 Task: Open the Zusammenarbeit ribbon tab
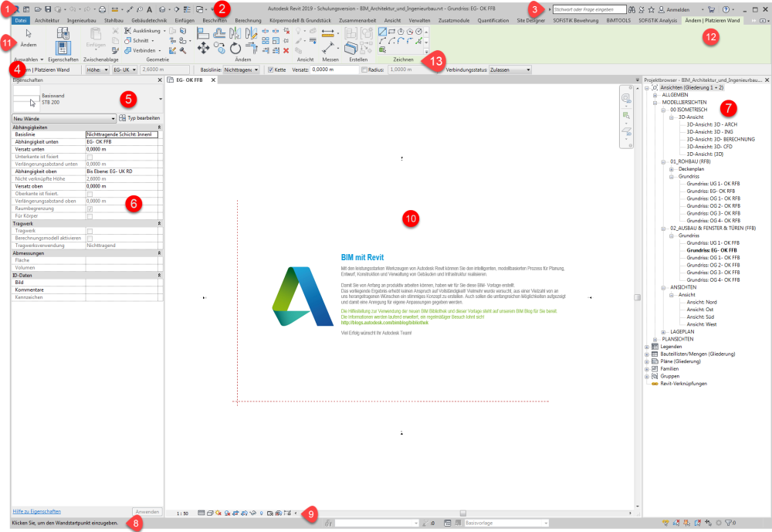357,20
